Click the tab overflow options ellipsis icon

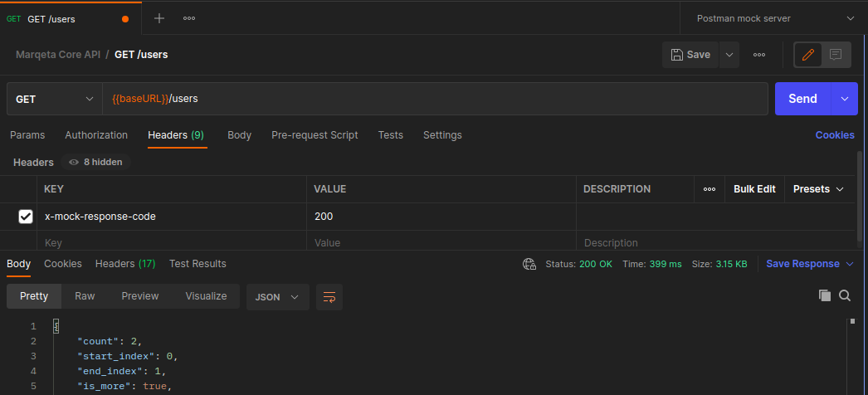(189, 18)
